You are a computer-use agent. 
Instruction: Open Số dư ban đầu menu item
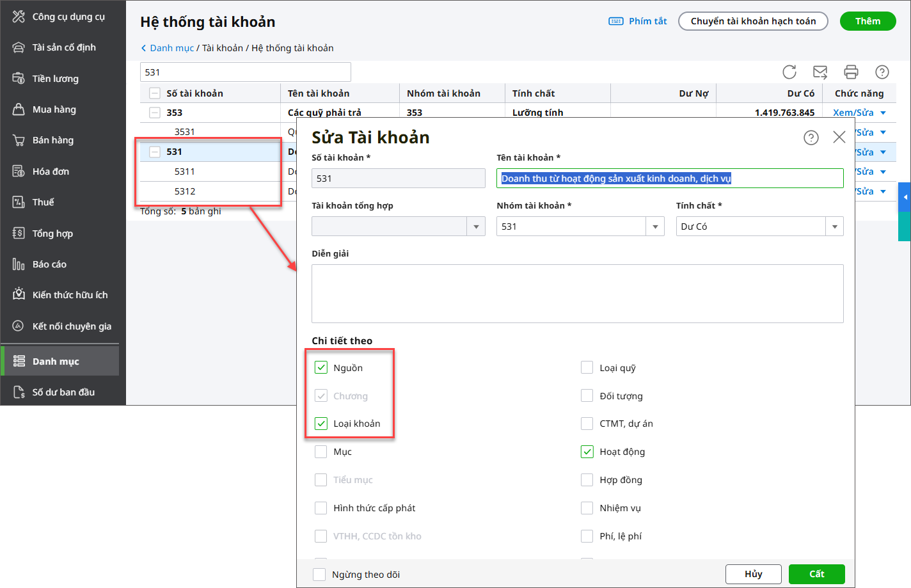pos(63,392)
